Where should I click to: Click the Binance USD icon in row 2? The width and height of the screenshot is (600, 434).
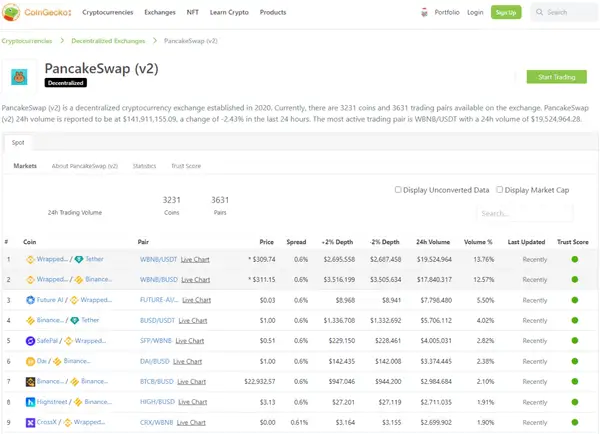pos(79,280)
